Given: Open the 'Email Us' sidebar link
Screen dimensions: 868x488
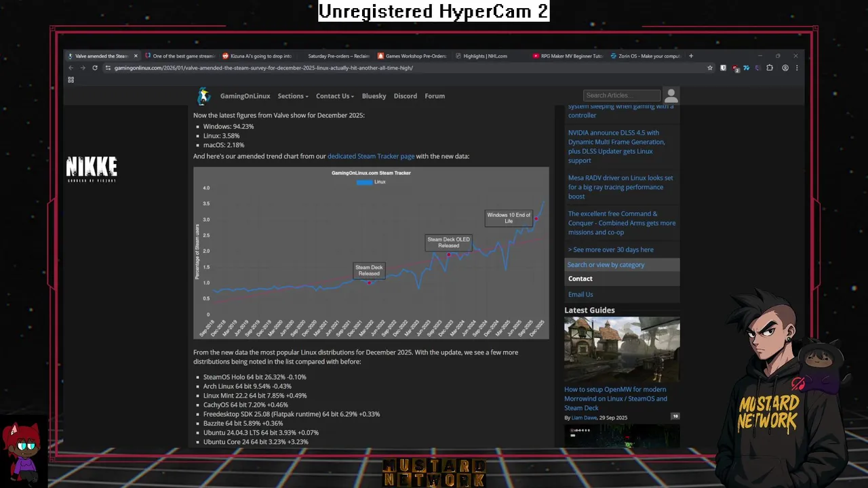Looking at the screenshot, I should [580, 294].
